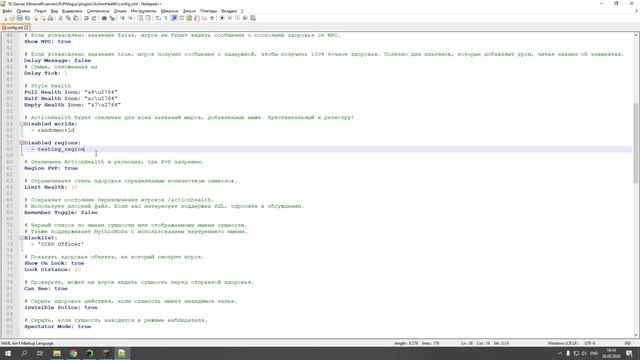Open the Файл menu
The height and width of the screenshot is (360, 640).
[x=7, y=11]
